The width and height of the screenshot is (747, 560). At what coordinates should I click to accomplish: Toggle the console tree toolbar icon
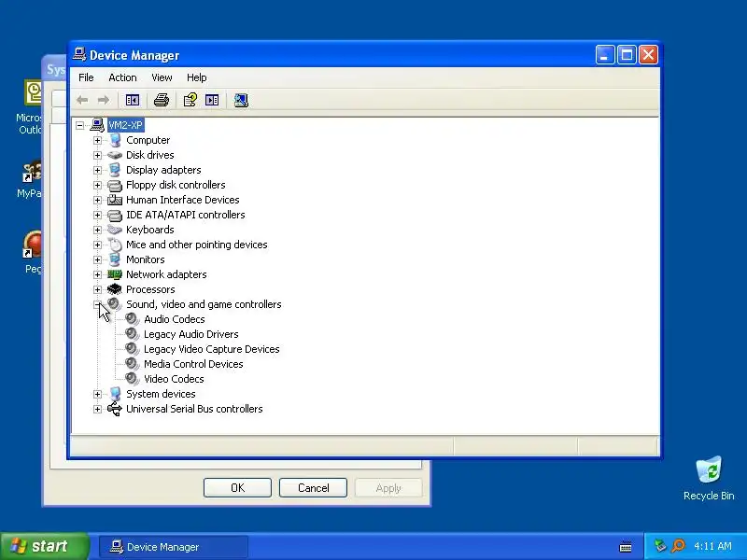tap(133, 100)
